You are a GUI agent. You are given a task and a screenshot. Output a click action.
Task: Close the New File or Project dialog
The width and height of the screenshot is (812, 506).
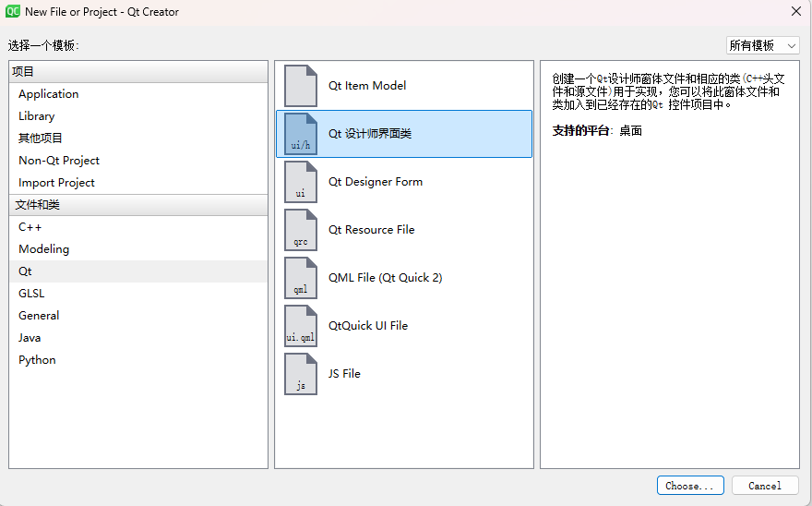click(x=796, y=11)
